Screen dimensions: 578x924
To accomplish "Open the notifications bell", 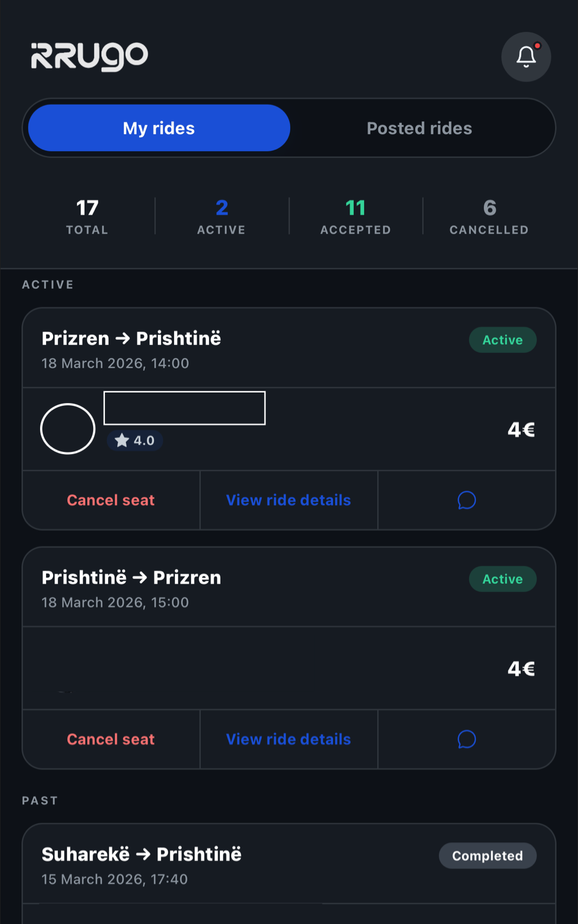I will [526, 57].
